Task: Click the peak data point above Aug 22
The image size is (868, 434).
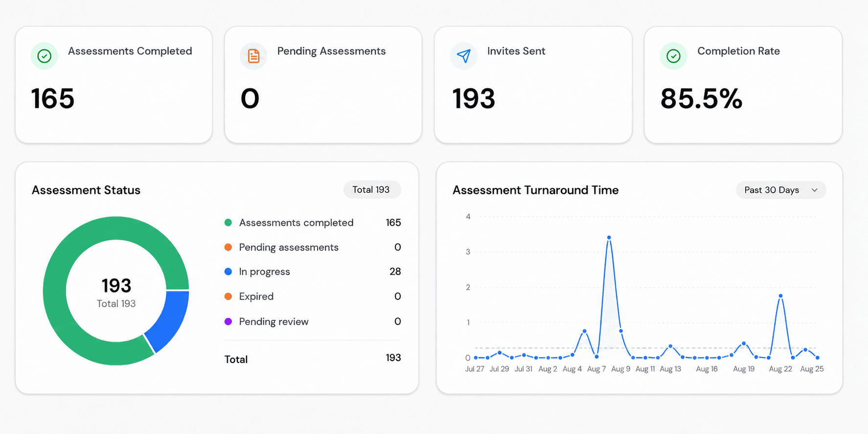Action: 780,296
